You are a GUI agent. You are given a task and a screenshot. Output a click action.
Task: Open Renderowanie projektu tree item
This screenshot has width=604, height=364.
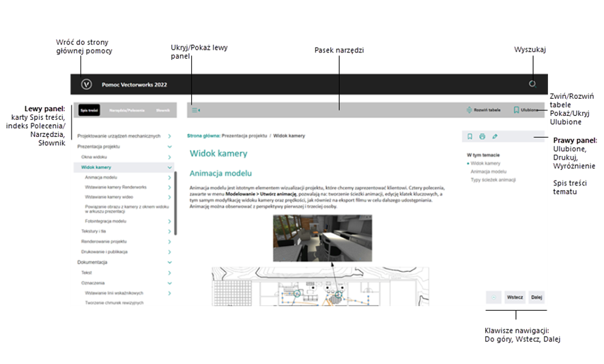tap(104, 241)
